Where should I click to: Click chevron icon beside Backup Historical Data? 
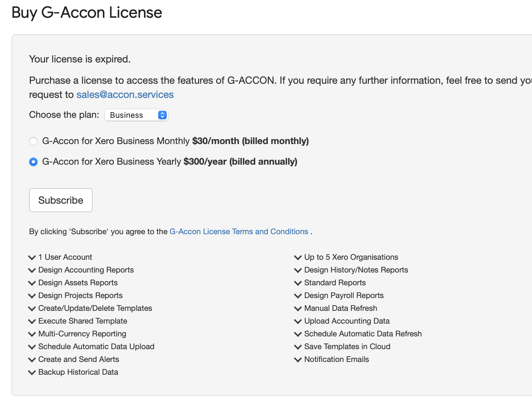[x=32, y=372]
